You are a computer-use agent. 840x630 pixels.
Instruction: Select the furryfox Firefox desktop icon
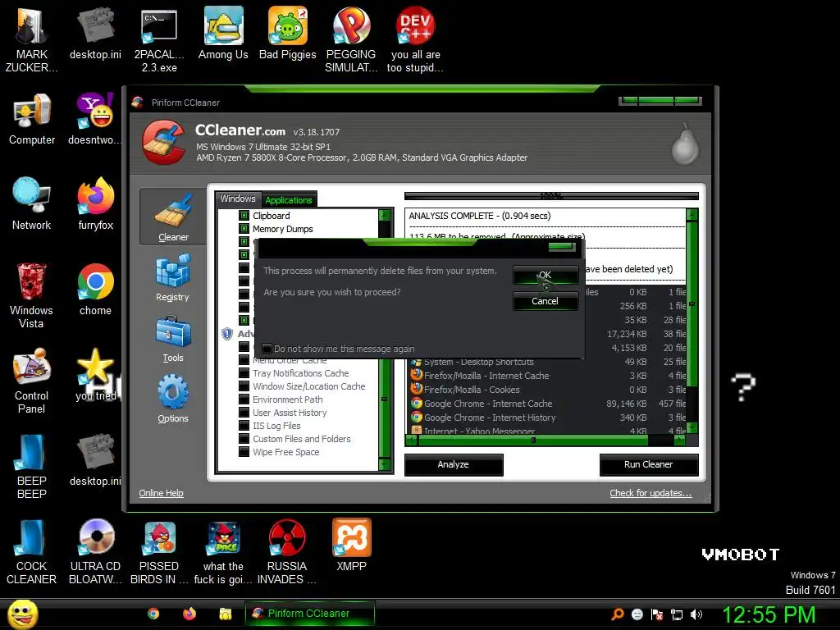[x=95, y=203]
